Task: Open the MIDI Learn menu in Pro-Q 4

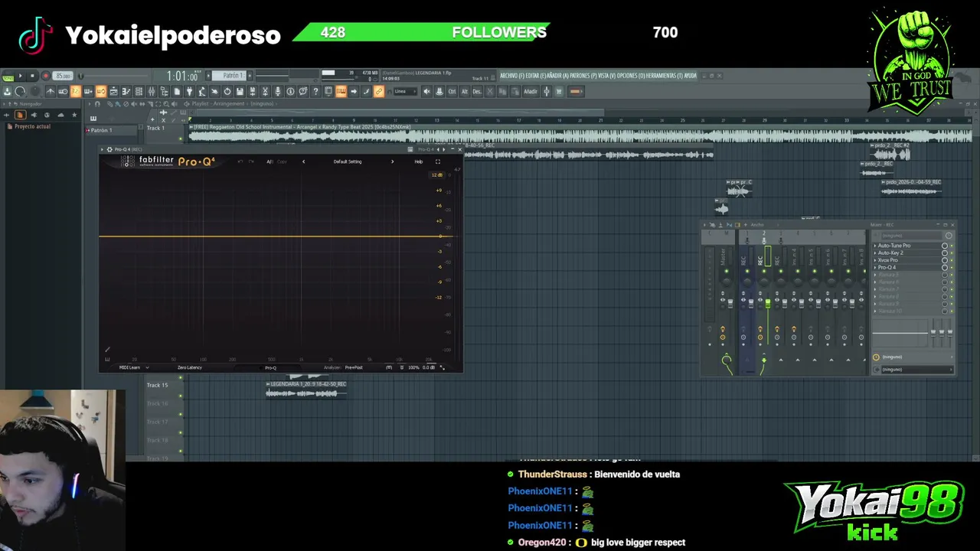Action: [132, 367]
